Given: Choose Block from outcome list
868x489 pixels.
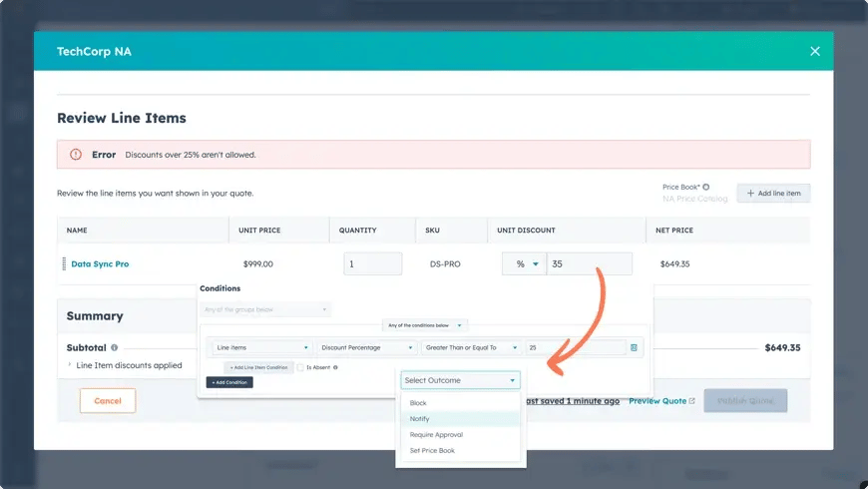Looking at the screenshot, I should tap(418, 403).
